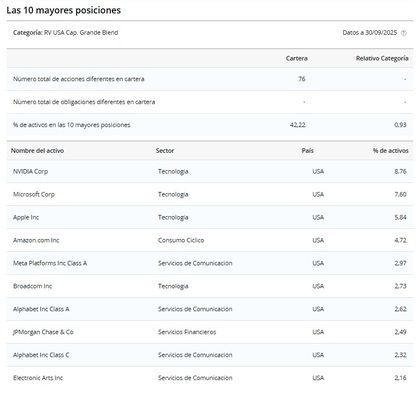The image size is (420, 398).
Task: Click the 'Datos a 30/09/2025' date text
Action: 370,33
